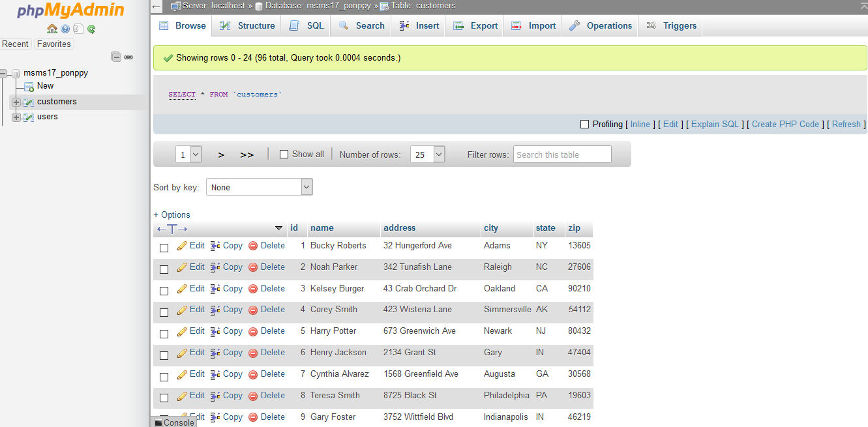Screen dimensions: 868x427
Task: Select the row checkbox for Noah Parker
Action: tap(164, 269)
